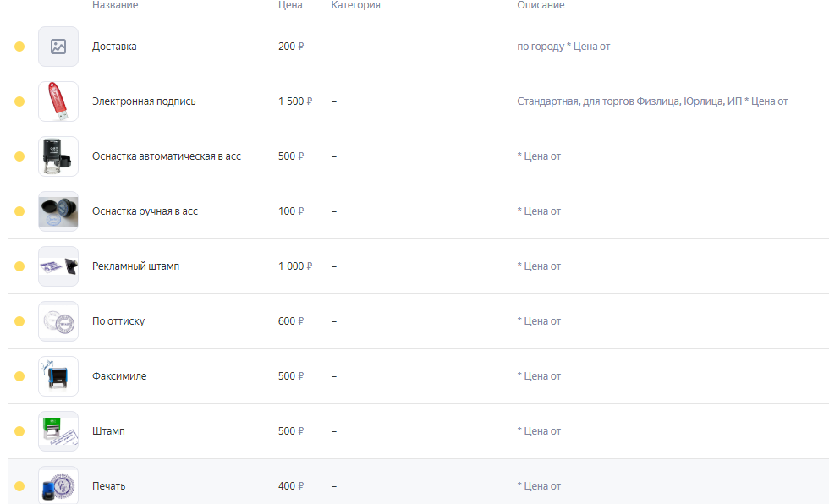829x504 pixels.
Task: Sort by the Название column header
Action: click(x=115, y=5)
